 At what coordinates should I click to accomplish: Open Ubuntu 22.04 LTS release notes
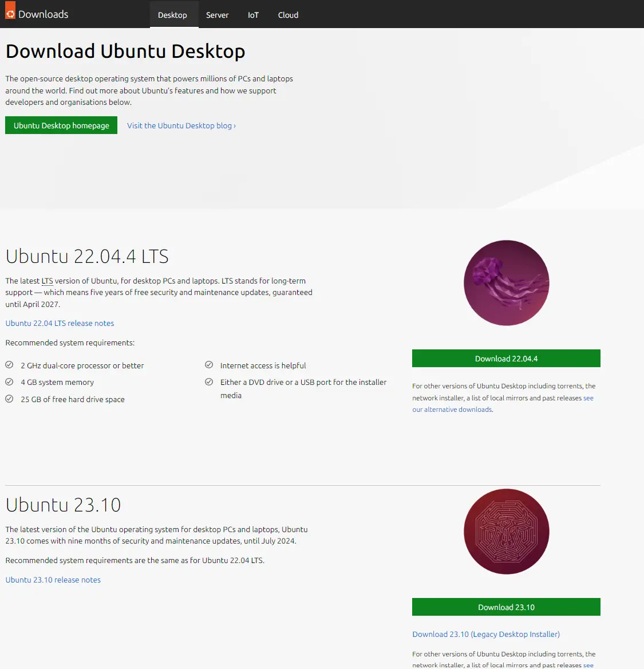coord(60,323)
